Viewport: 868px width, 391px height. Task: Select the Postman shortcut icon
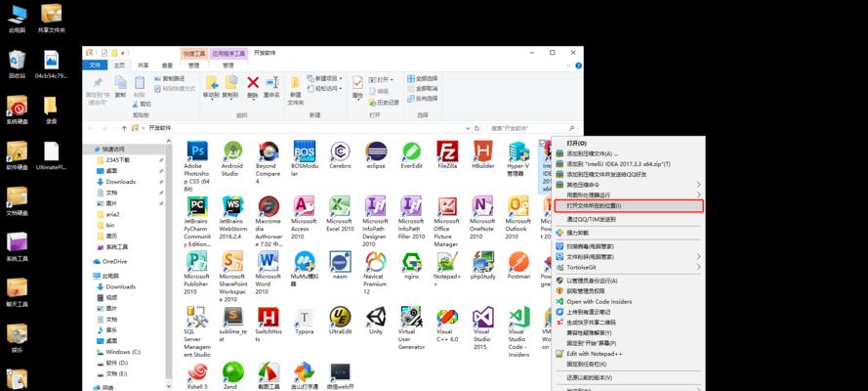click(x=518, y=261)
